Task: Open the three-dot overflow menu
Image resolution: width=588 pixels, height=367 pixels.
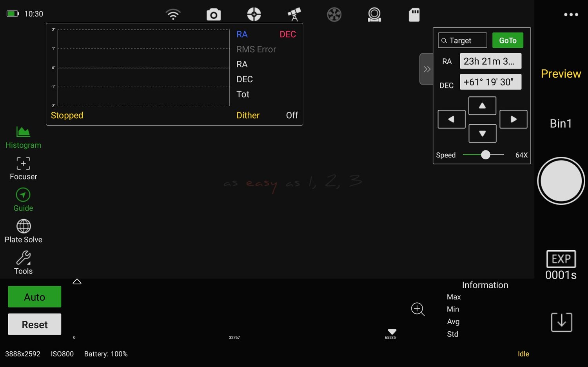Action: pyautogui.click(x=571, y=14)
